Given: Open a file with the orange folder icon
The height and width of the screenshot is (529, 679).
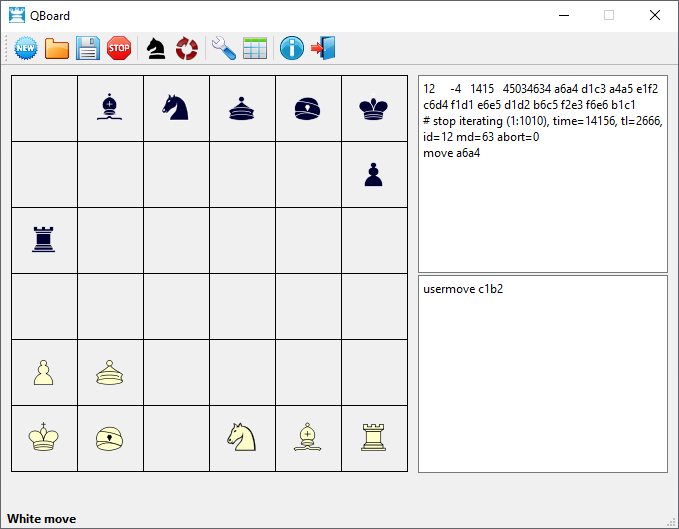Looking at the screenshot, I should [57, 48].
